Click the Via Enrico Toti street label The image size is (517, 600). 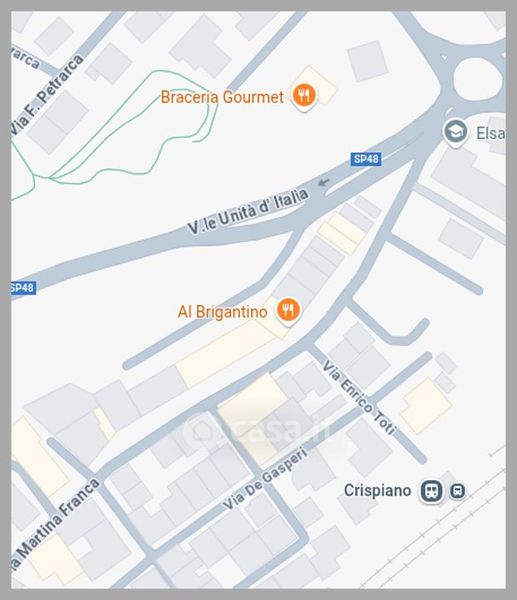coord(359,398)
